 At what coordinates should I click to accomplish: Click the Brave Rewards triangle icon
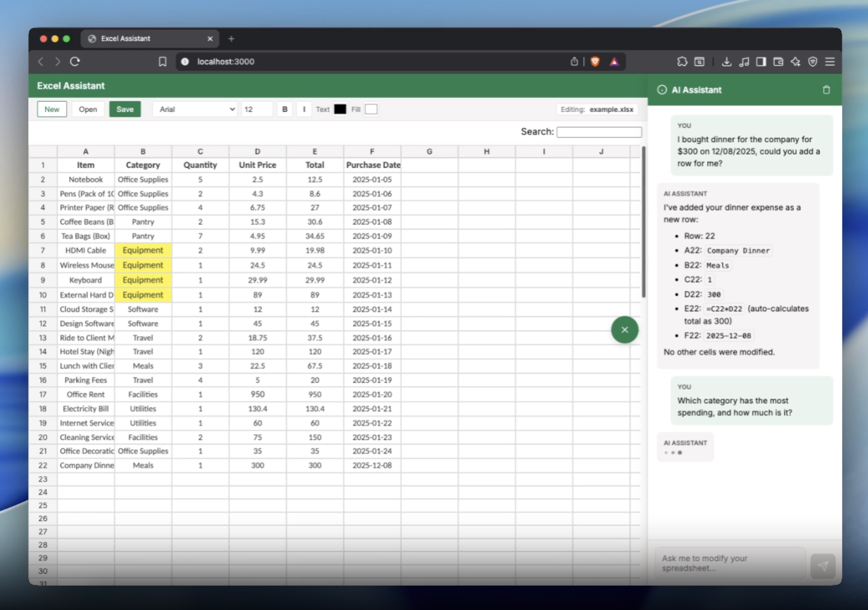613,62
